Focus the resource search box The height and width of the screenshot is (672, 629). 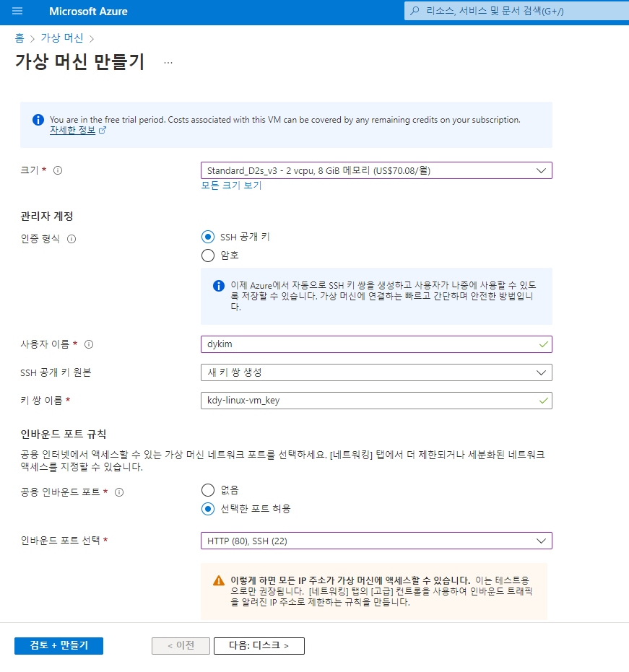(516, 11)
